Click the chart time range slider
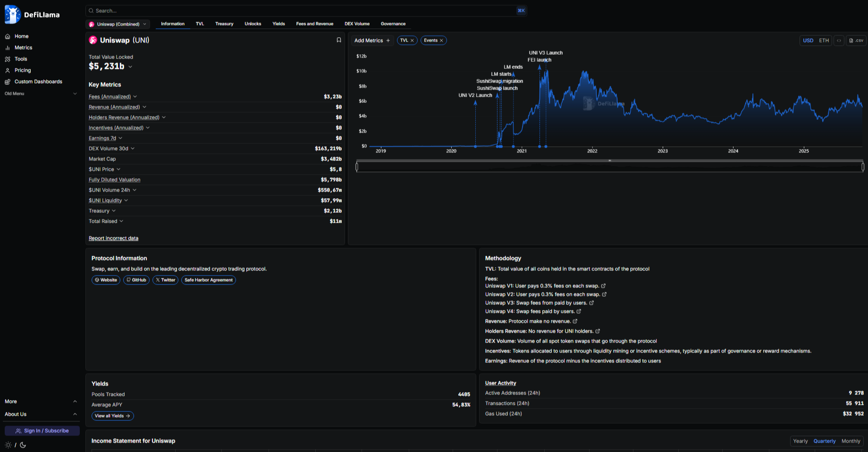This screenshot has width=868, height=452. point(609,167)
